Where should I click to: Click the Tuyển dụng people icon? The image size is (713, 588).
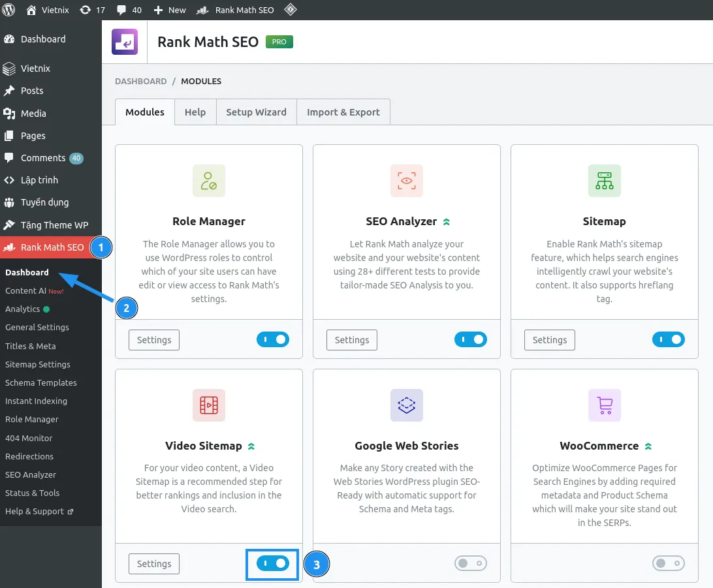point(9,203)
